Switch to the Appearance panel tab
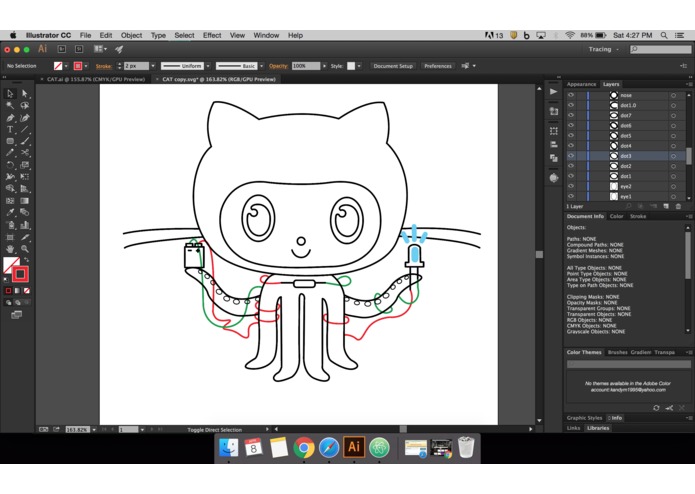Screen dimensions: 695x494 tap(581, 84)
